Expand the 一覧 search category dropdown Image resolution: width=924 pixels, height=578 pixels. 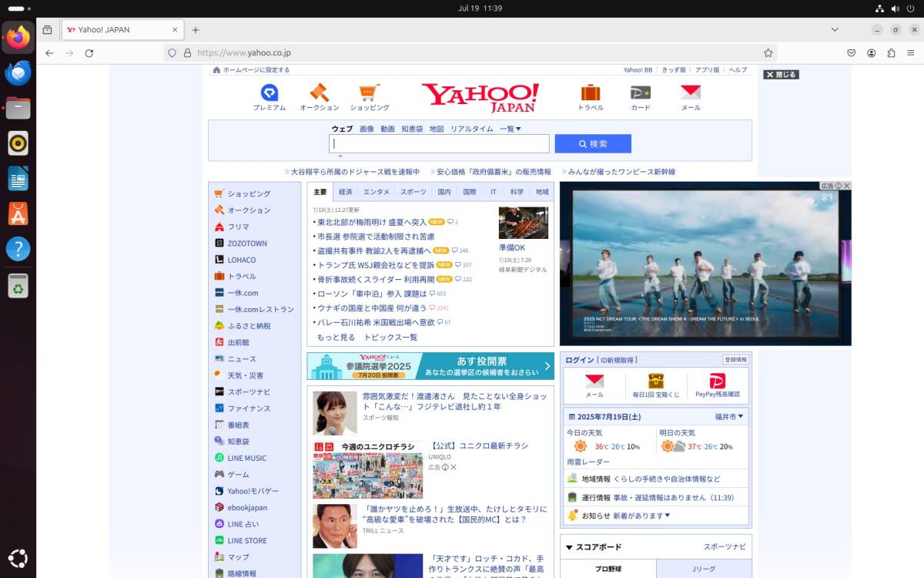pyautogui.click(x=511, y=129)
